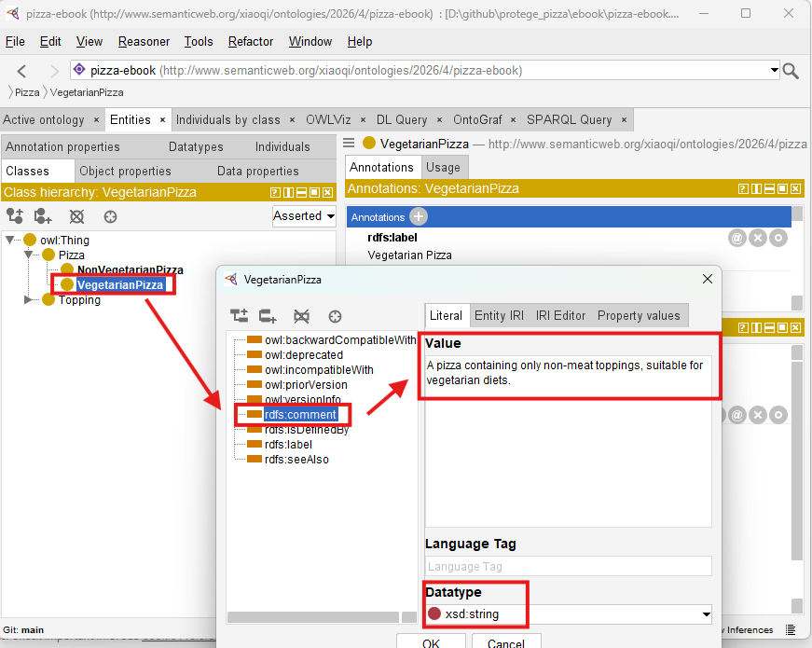The width and height of the screenshot is (812, 648).
Task: Select owl:priorVersion in the annotation property list
Action: pos(306,385)
